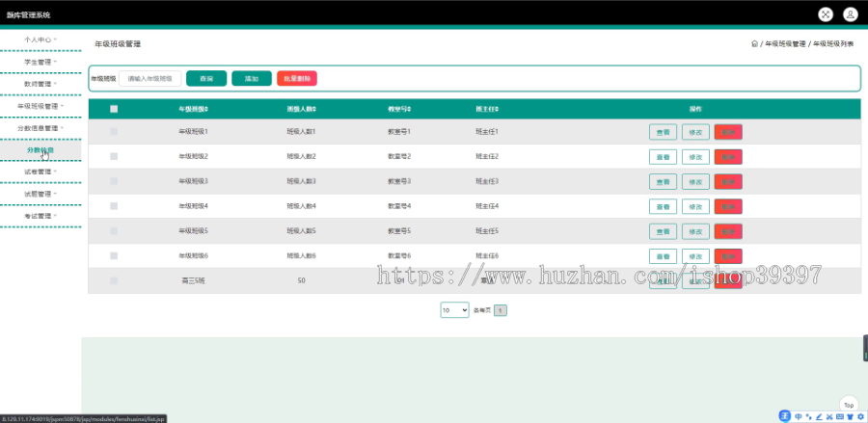Click 查看 for row 年级班级6
The height and width of the screenshot is (423, 868).
pyautogui.click(x=663, y=256)
